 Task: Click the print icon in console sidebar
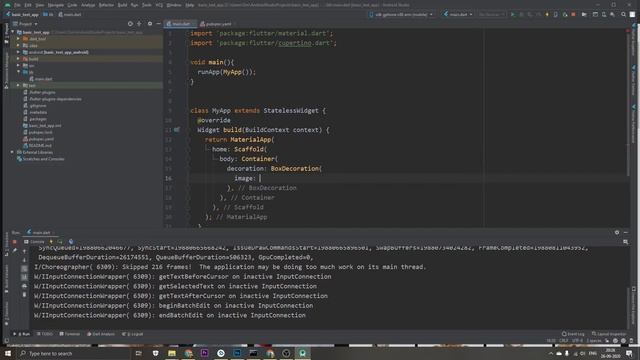(24, 286)
